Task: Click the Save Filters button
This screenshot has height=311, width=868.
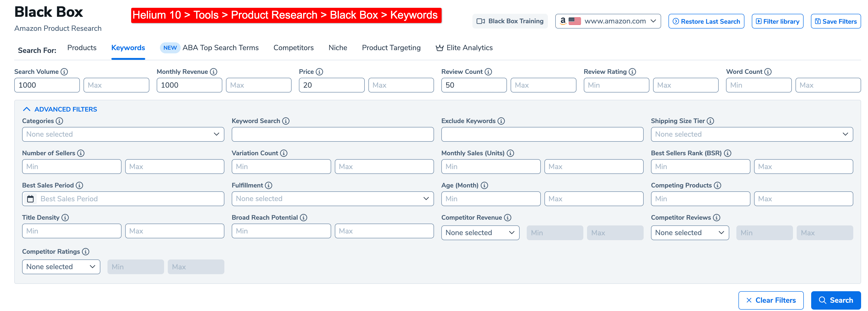Action: coord(836,21)
